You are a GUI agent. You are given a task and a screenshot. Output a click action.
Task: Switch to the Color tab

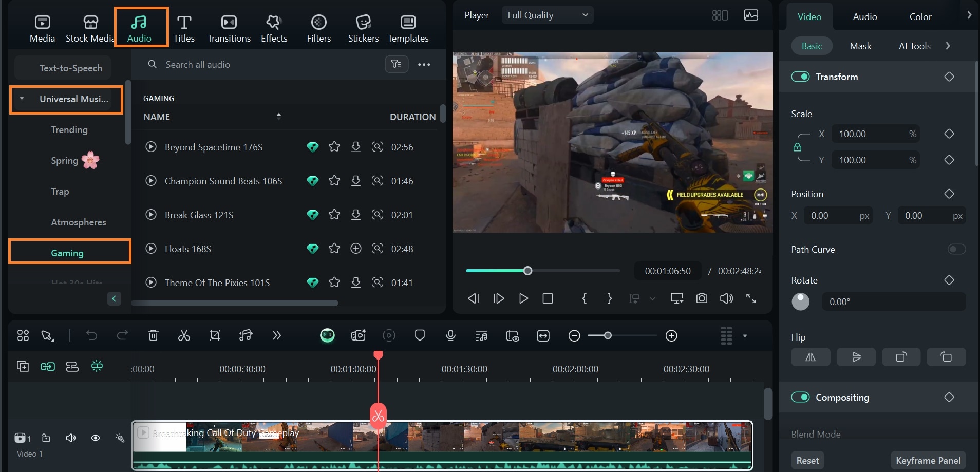tap(920, 17)
